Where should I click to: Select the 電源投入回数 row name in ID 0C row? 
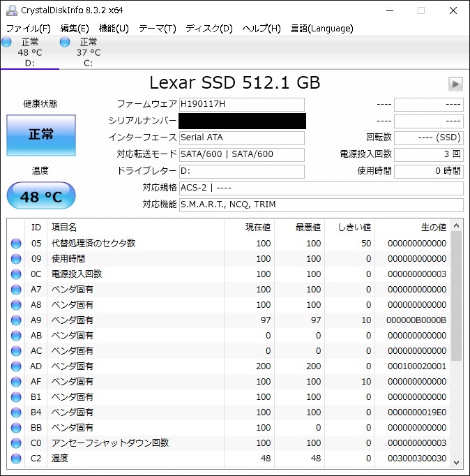tap(77, 274)
